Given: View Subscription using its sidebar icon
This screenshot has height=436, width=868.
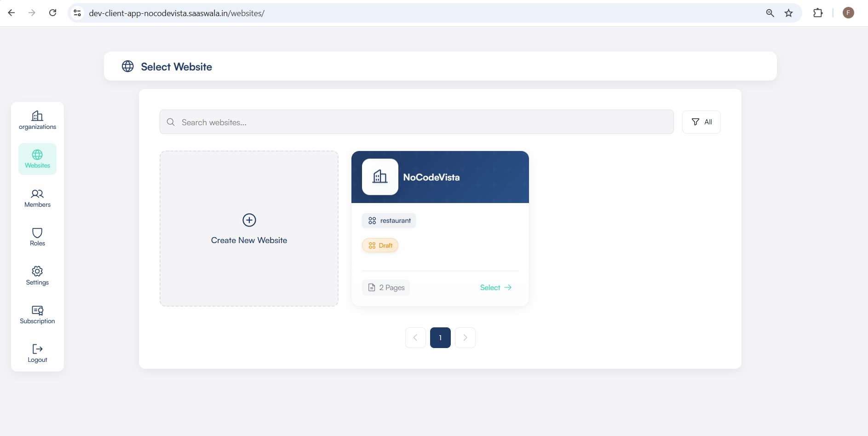Looking at the screenshot, I should point(37,311).
